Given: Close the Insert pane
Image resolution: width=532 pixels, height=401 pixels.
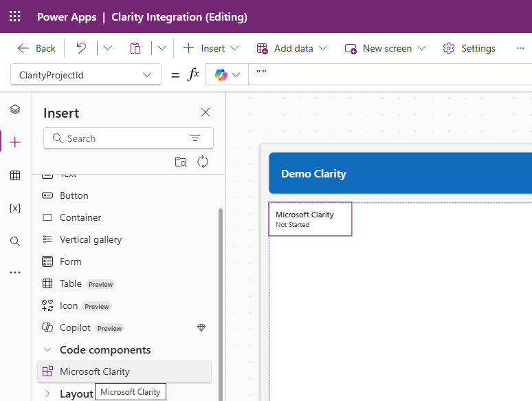Looking at the screenshot, I should [205, 113].
